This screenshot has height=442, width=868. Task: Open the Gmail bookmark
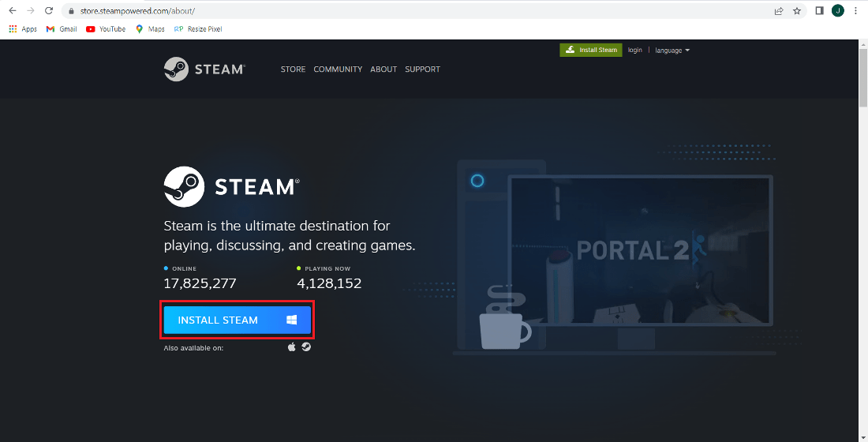pyautogui.click(x=62, y=28)
